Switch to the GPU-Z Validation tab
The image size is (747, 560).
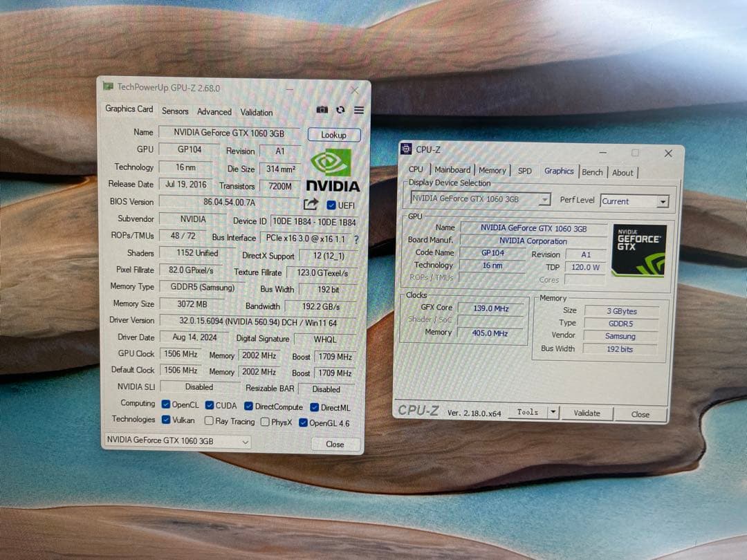257,113
